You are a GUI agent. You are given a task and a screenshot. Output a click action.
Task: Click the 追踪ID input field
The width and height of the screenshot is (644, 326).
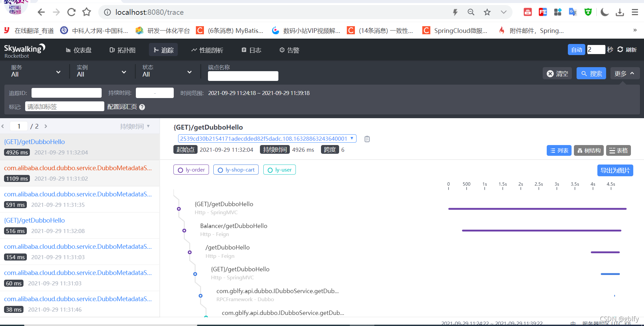(66, 93)
